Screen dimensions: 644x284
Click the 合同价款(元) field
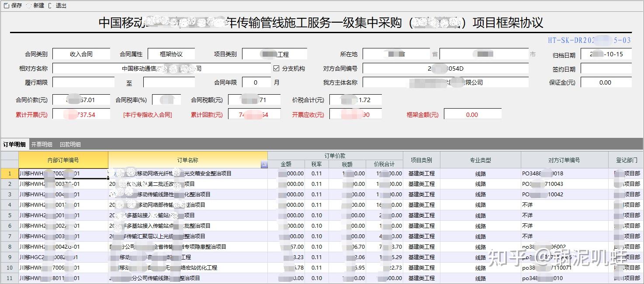(x=81, y=100)
